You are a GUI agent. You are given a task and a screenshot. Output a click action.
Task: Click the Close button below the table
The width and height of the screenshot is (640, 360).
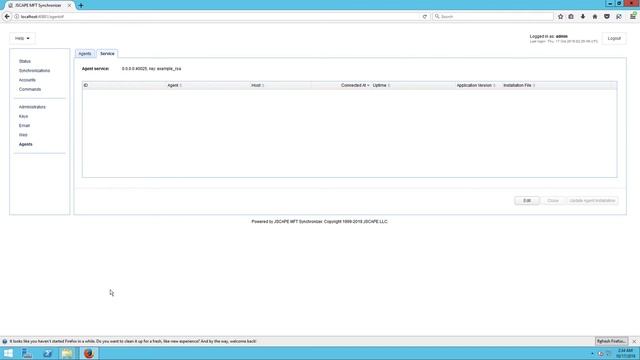[553, 201]
